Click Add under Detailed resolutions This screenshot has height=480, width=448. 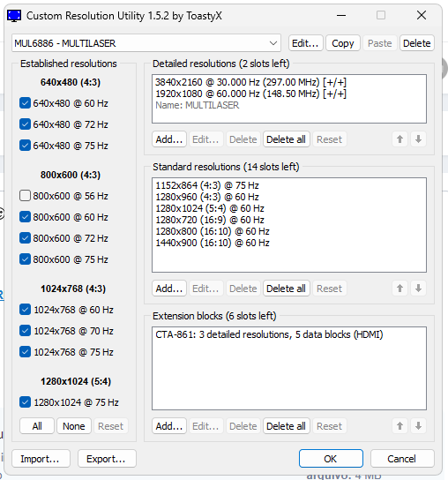pos(169,139)
